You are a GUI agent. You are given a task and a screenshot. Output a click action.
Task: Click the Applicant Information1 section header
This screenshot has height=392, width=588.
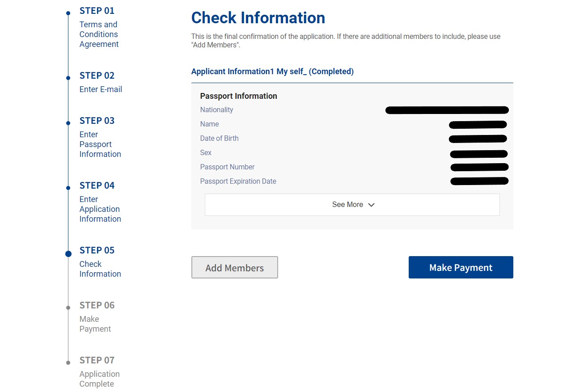click(x=272, y=72)
